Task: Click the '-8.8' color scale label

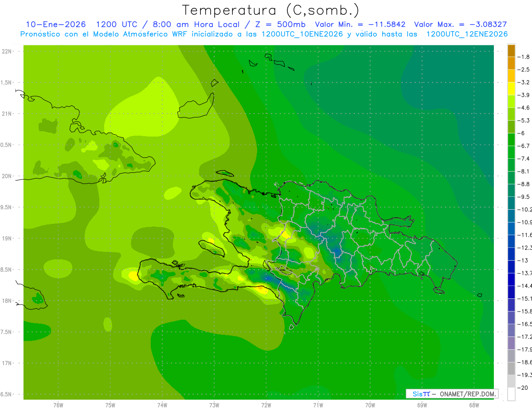Action: coord(524,184)
